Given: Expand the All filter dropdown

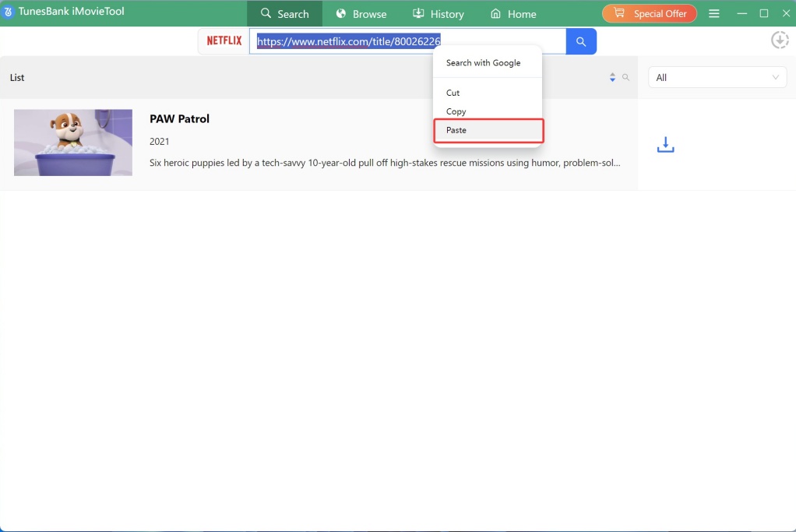Looking at the screenshot, I should point(717,77).
